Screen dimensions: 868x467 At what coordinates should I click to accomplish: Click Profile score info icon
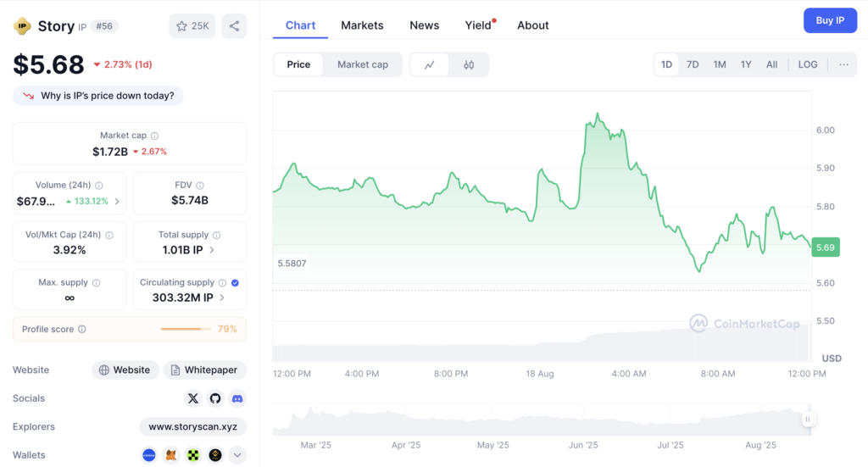82,329
